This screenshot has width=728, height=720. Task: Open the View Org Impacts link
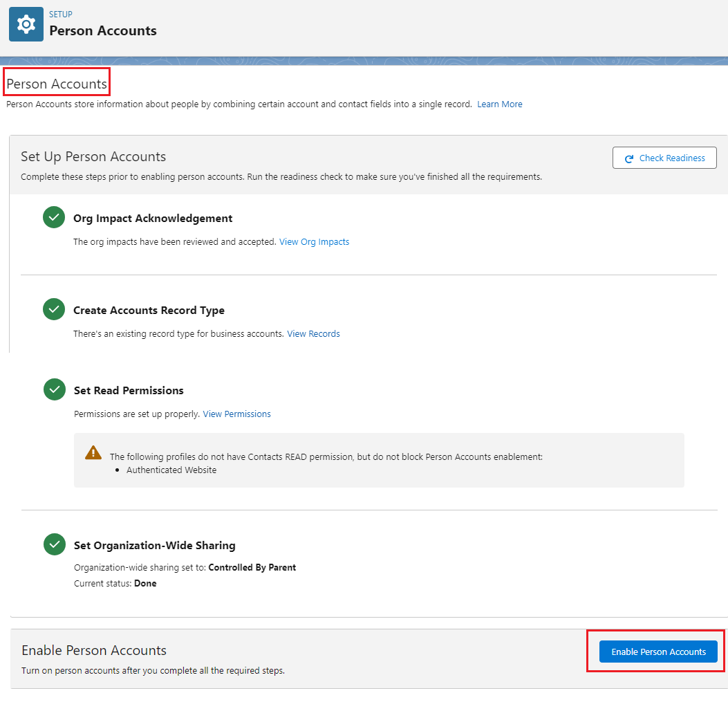314,241
